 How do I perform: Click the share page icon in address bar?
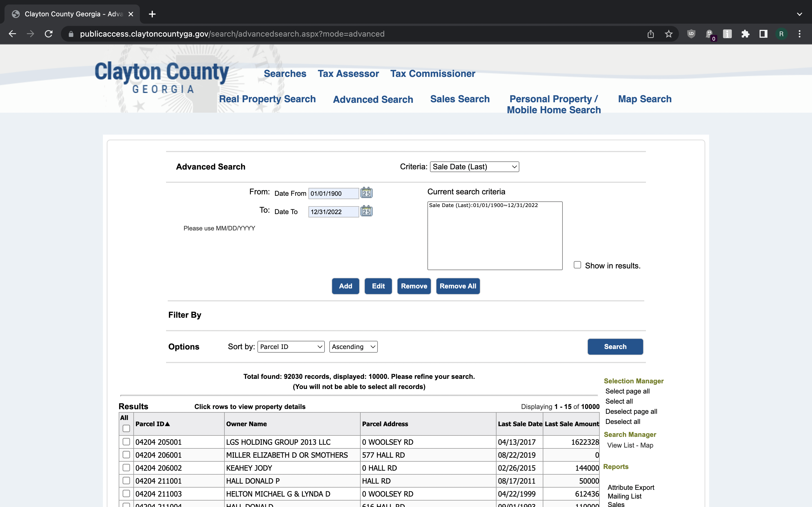pos(651,34)
